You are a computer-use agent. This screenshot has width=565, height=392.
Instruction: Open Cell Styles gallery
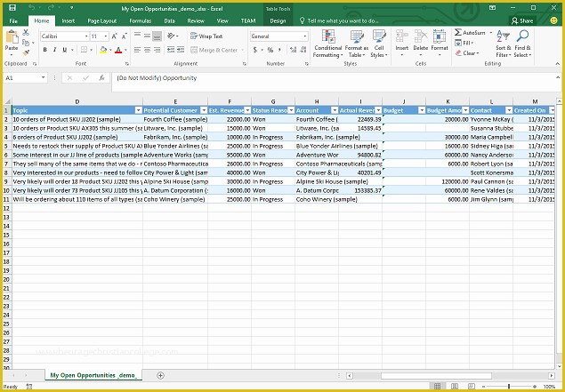click(379, 44)
